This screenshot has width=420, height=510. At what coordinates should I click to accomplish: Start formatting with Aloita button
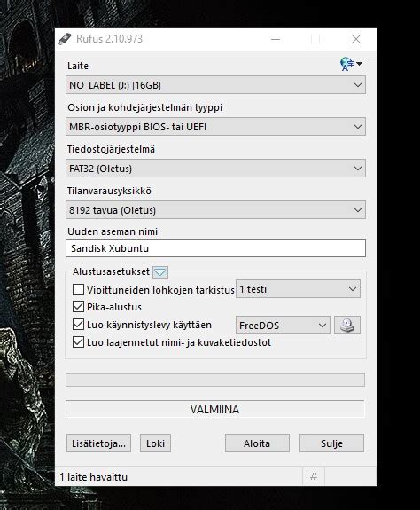pyautogui.click(x=257, y=443)
